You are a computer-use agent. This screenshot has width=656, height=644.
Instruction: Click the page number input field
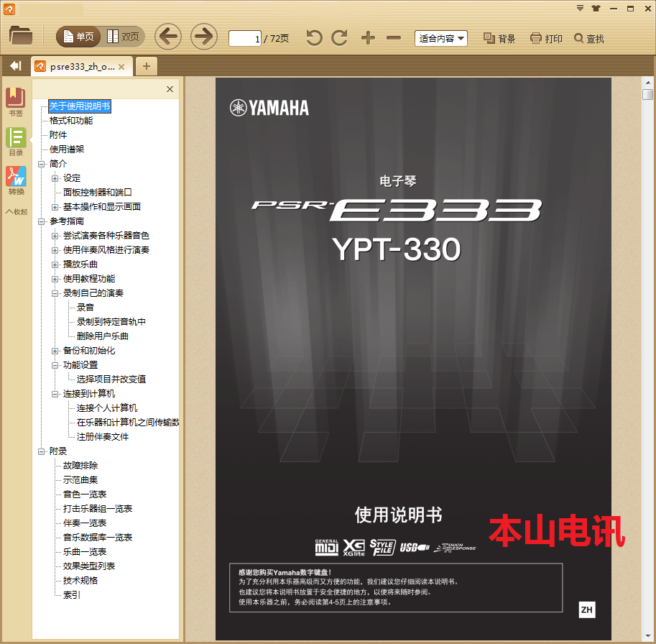pos(245,39)
